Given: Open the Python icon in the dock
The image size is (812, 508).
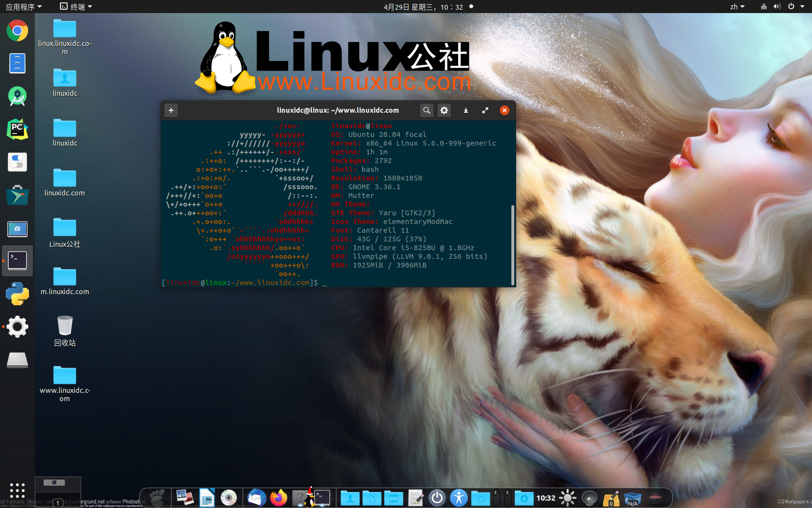Looking at the screenshot, I should [17, 294].
